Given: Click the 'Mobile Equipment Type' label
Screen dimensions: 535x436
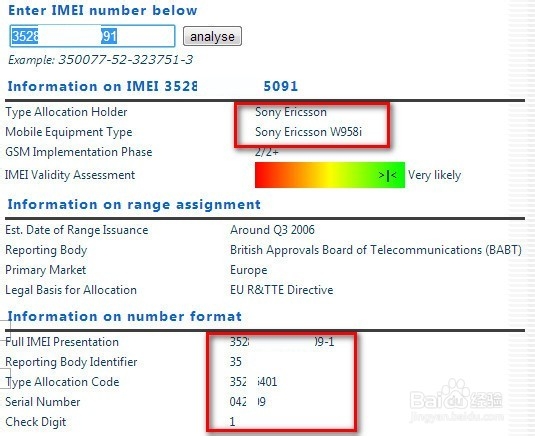Looking at the screenshot, I should pos(69,132).
